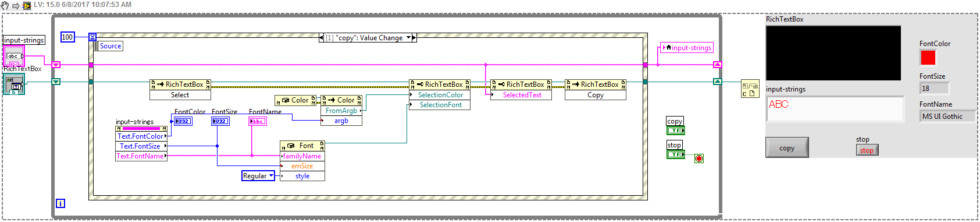
Task: Click the FontName string indicator terminal
Action: (258, 121)
